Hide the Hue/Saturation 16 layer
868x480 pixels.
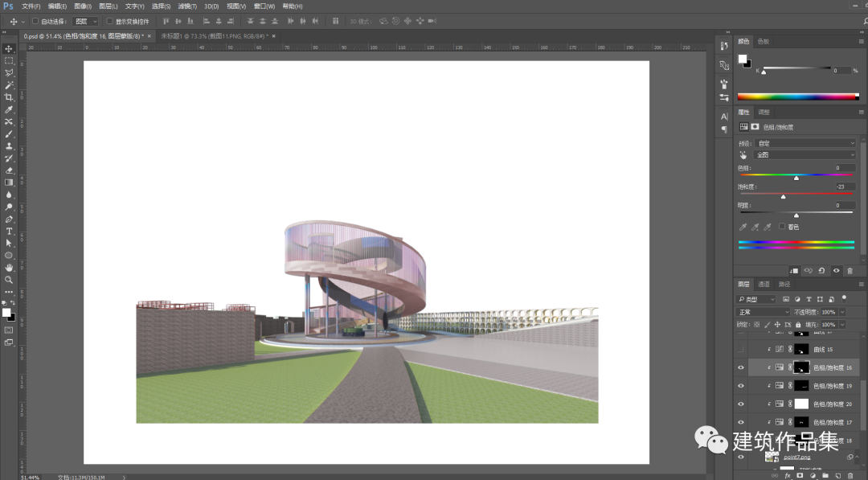point(741,367)
